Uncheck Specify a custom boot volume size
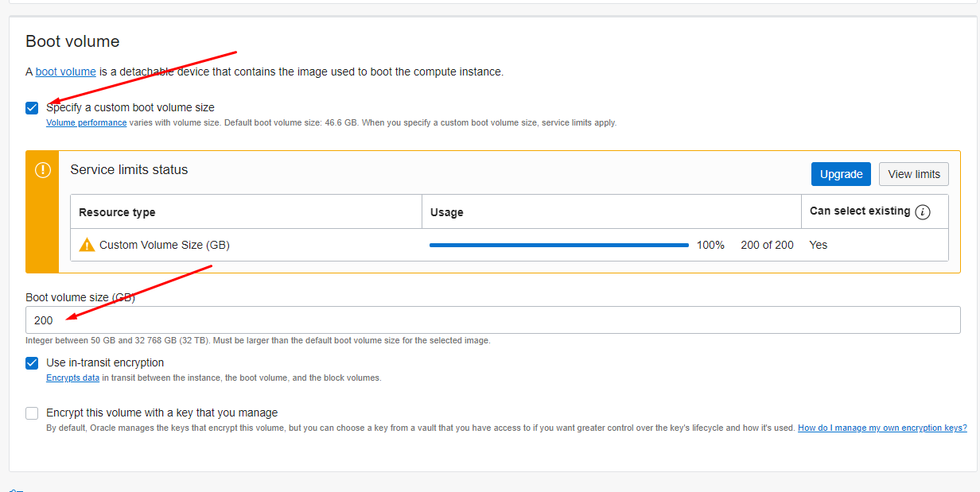This screenshot has height=492, width=980. (32, 108)
